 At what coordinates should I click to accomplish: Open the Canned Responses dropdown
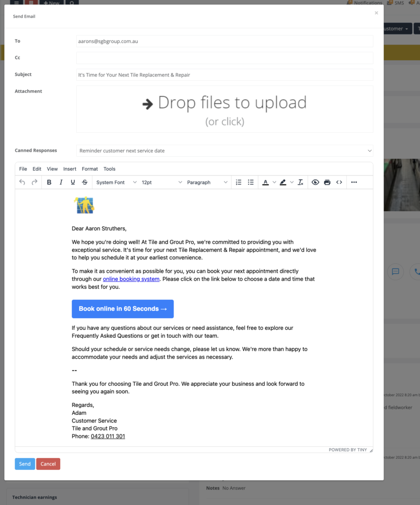pyautogui.click(x=225, y=151)
